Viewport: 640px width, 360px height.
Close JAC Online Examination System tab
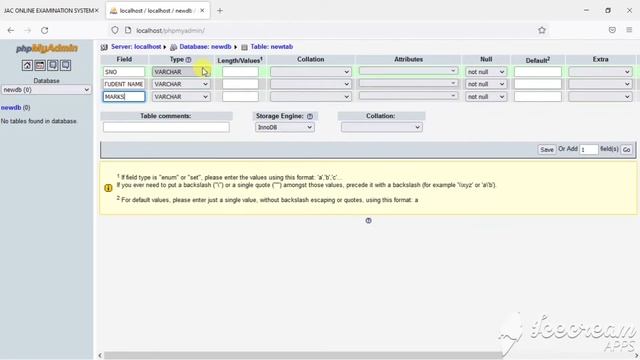[97, 11]
